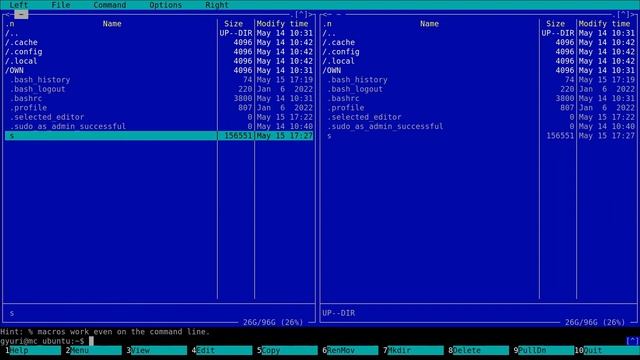
Task: Select .sudo_as_admin_successful in left panel
Action: 110,127
